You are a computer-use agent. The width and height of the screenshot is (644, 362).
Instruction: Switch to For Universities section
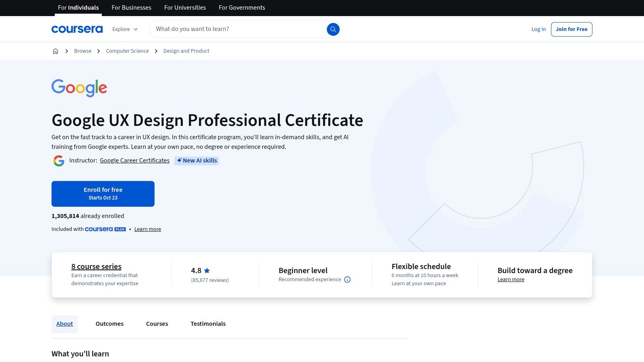pos(185,8)
